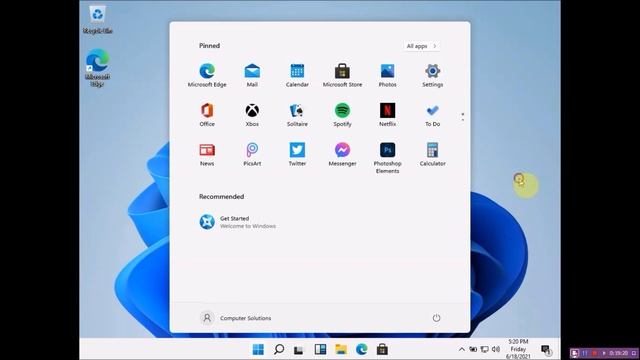Open the Calendar app

coord(297,76)
